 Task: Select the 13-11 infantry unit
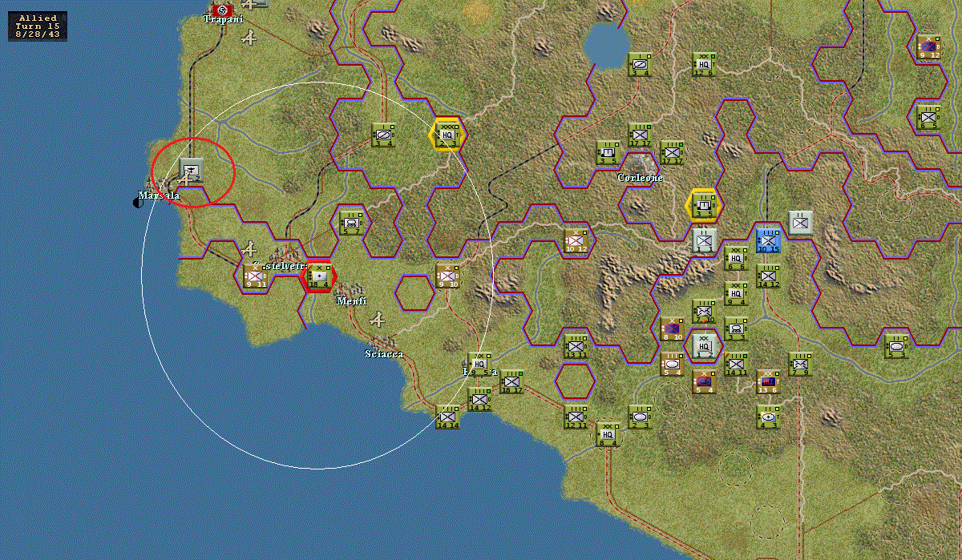click(576, 346)
